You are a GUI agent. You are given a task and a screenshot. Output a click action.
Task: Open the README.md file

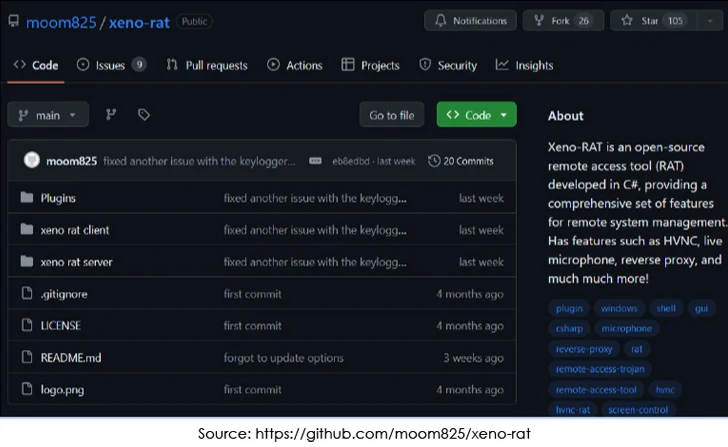(71, 358)
